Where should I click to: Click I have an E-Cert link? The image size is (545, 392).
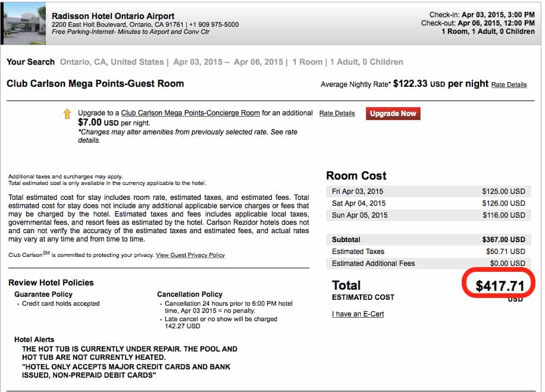(x=358, y=314)
